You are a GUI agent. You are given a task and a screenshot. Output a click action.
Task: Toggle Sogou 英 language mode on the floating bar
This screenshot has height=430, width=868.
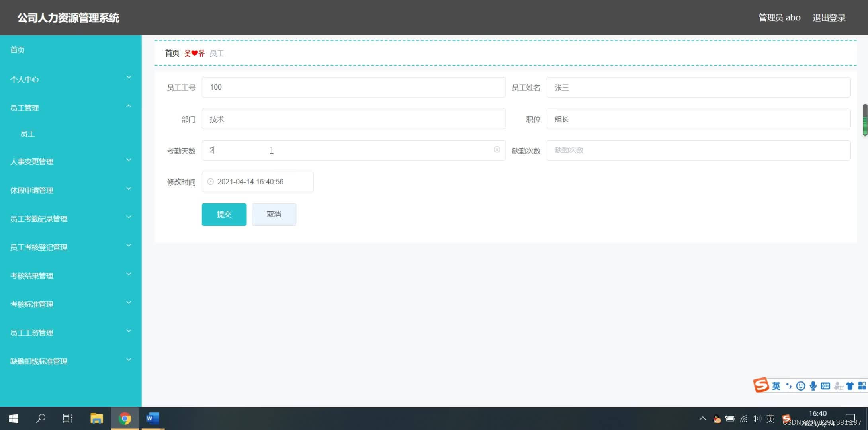click(776, 386)
